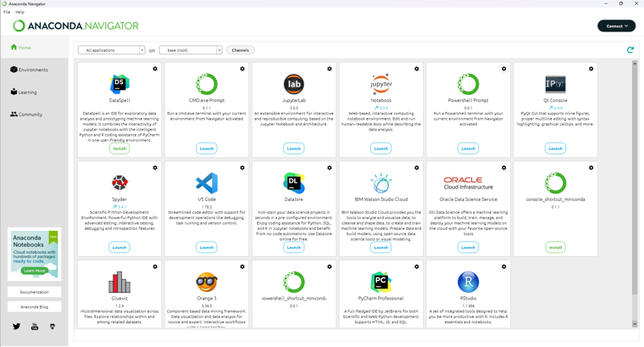Click Learn More on Anaconda Notebooks ad
Screen dimensions: 644x347
(35, 271)
